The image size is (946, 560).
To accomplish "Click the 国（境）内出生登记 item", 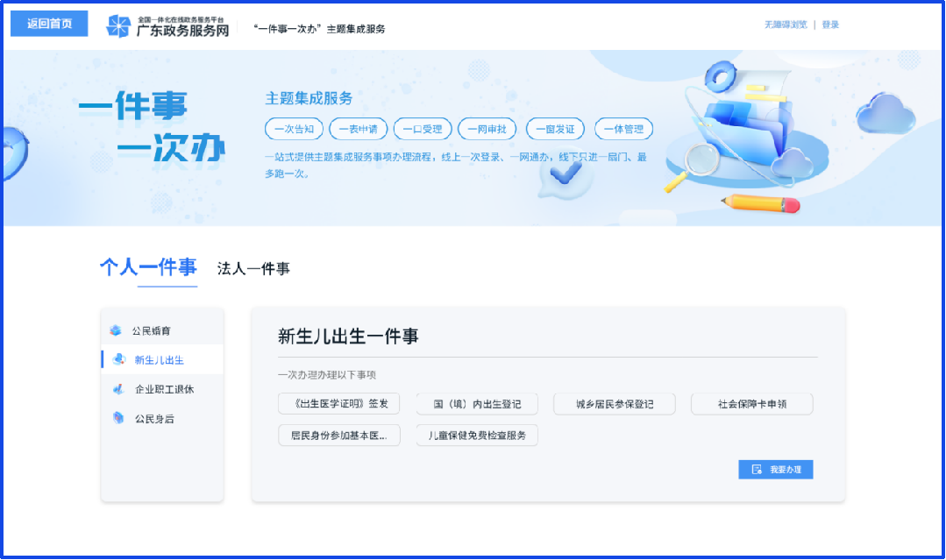I will coord(477,404).
